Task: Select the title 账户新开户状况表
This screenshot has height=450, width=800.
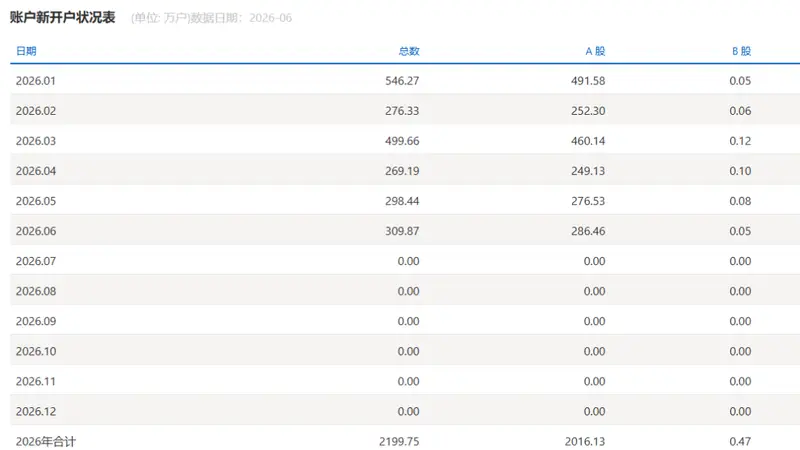Action: [62, 17]
